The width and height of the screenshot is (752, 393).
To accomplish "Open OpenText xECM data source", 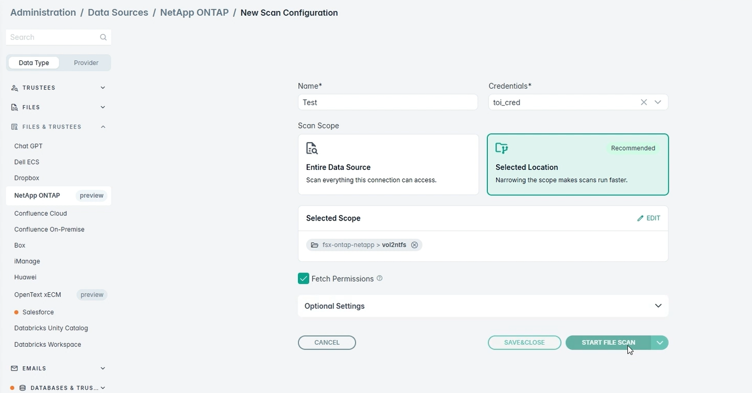I will pos(37,295).
